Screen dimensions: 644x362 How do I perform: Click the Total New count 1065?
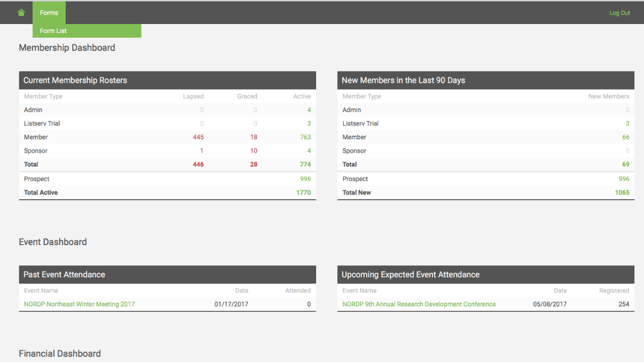622,192
